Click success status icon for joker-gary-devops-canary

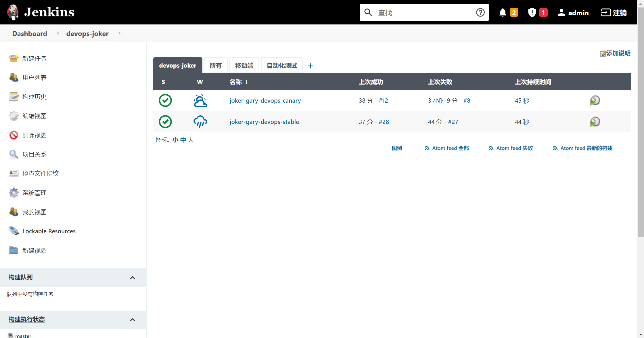coord(165,100)
